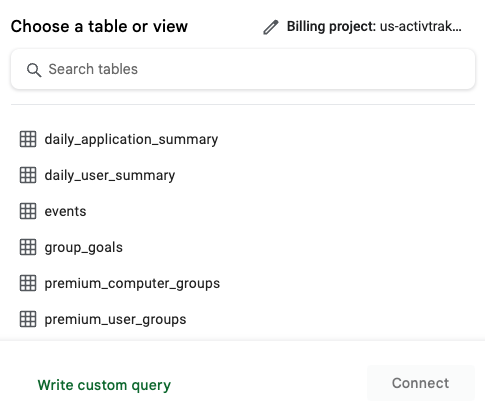Select the daily_application_summary table
The image size is (485, 405).
tap(131, 139)
